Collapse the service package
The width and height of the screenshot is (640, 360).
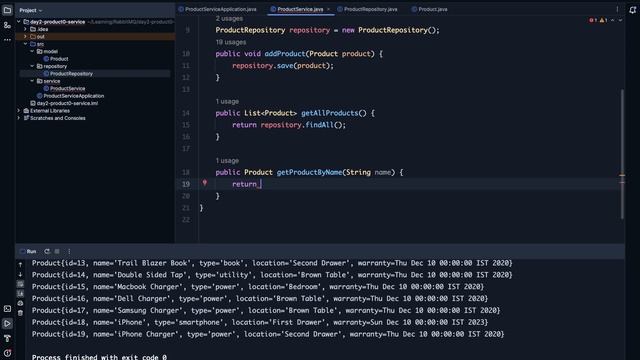click(32, 81)
